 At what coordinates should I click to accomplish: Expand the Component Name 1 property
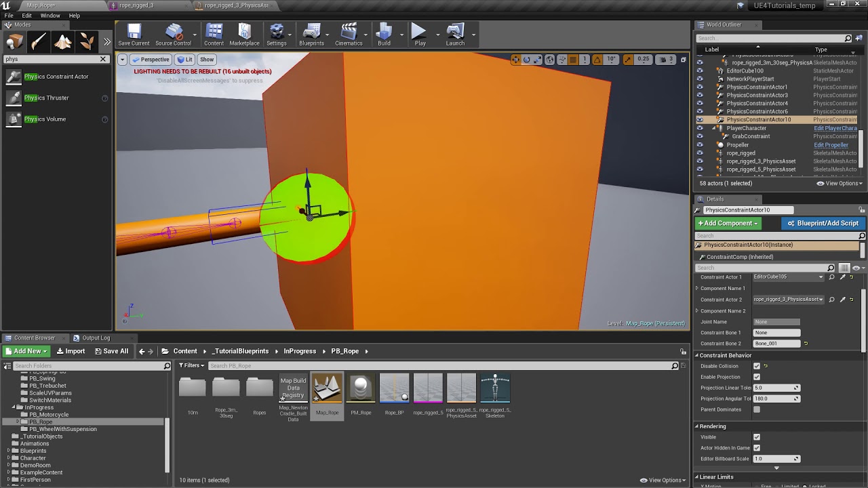pos(697,289)
